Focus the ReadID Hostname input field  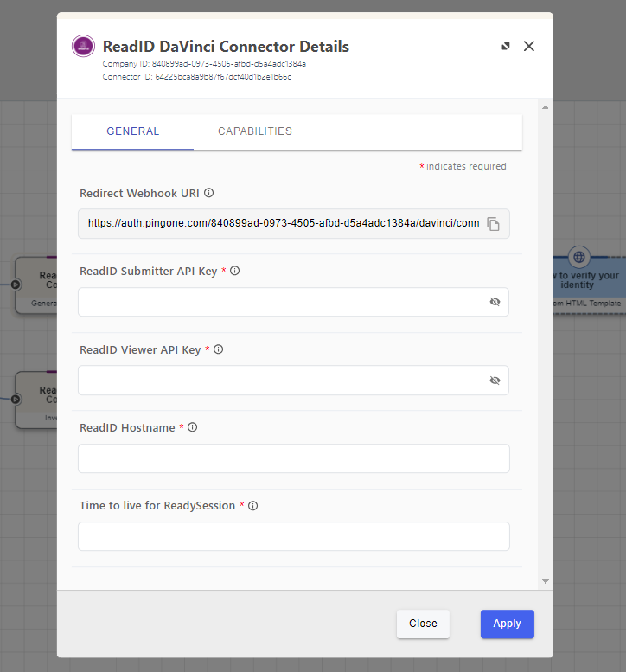(293, 458)
